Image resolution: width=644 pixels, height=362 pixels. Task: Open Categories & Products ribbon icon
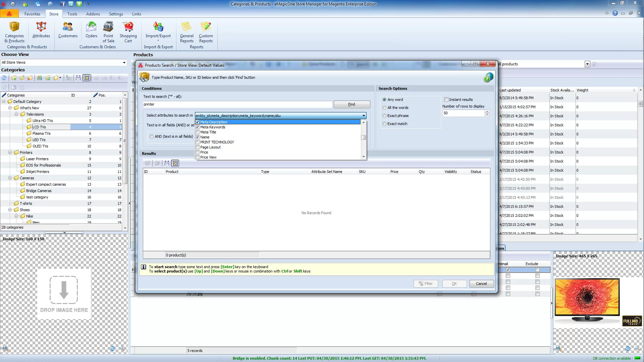click(x=14, y=32)
